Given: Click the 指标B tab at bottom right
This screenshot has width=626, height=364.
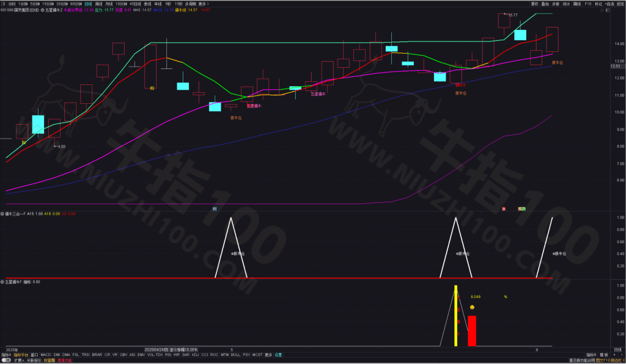Looking at the screenshot, I should tap(591, 355).
